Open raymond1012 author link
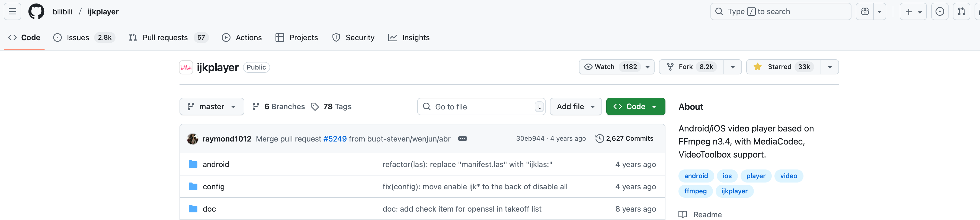The width and height of the screenshot is (980, 220). pyautogui.click(x=227, y=139)
